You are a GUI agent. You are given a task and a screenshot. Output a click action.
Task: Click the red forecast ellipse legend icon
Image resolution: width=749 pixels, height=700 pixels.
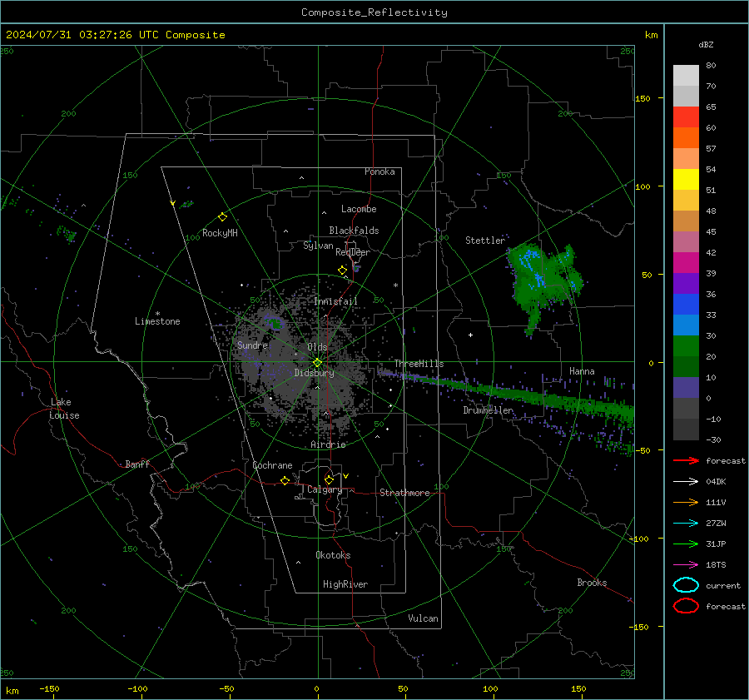[686, 606]
